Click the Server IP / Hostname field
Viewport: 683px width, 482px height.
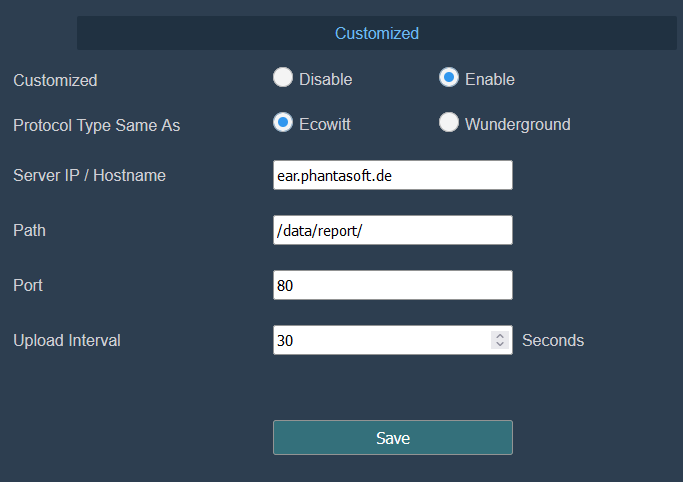(393, 175)
